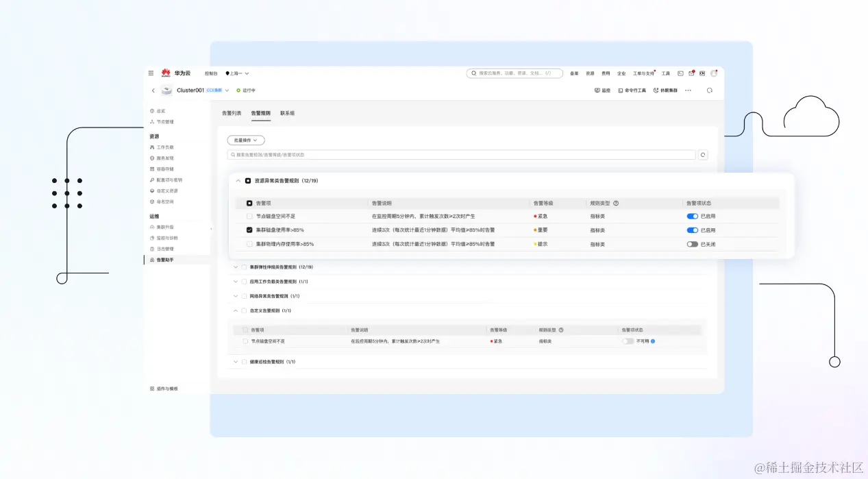The width and height of the screenshot is (868, 479).
Task: Check the 集群弹性伸缩类告警规则 group checkbox
Action: (x=244, y=267)
